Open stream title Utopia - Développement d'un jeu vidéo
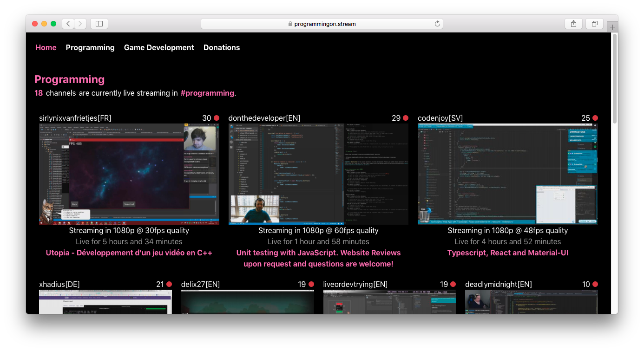 [129, 253]
